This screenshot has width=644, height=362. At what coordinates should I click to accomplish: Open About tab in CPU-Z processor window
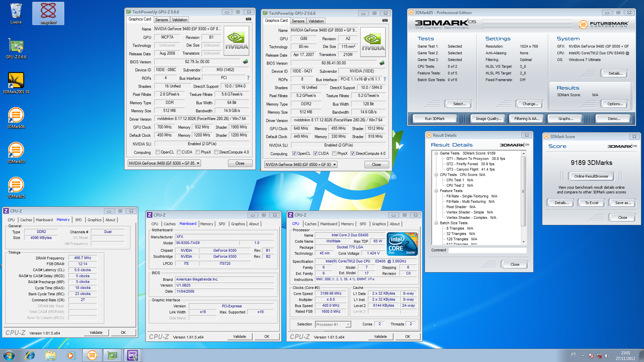point(395,224)
